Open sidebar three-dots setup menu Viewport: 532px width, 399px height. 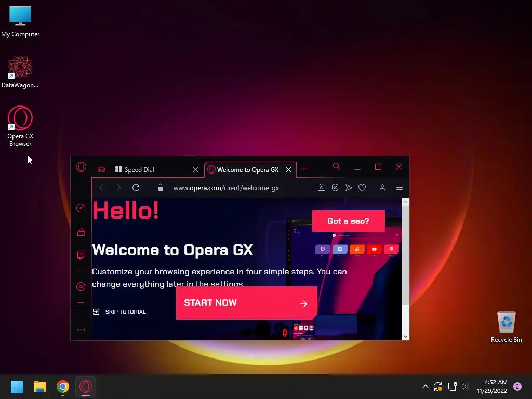coord(81,330)
